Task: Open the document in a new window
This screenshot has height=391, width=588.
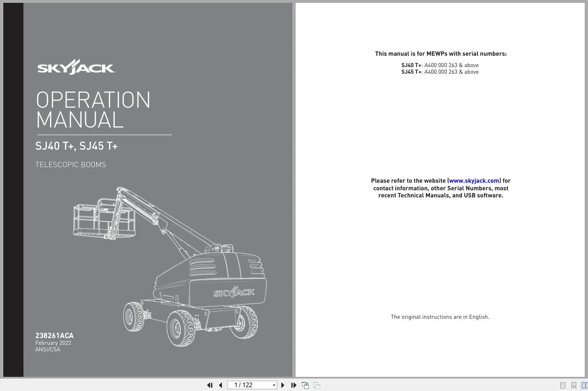Action: click(305, 385)
